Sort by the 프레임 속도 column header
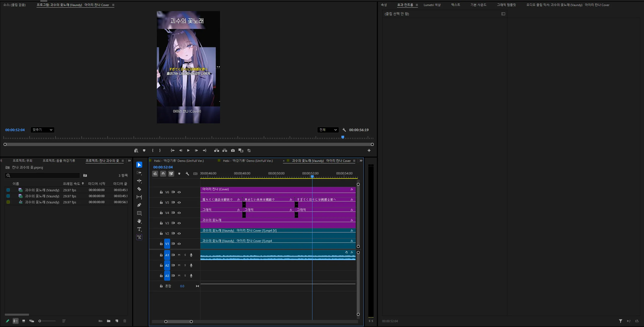 point(71,184)
